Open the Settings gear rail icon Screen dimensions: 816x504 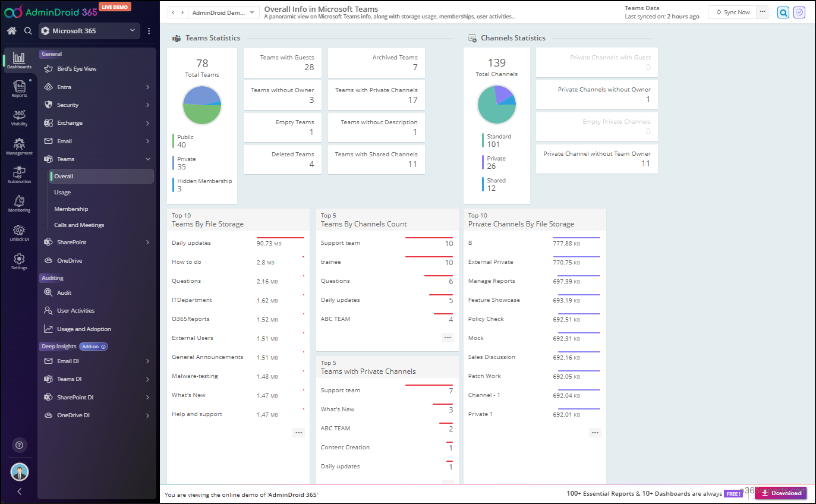(19, 261)
